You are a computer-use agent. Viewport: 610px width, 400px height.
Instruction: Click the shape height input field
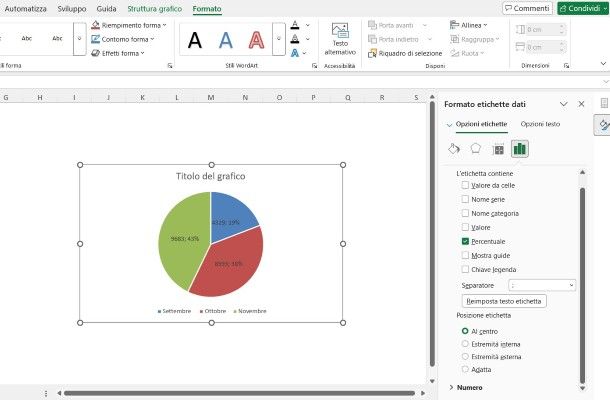(545, 30)
